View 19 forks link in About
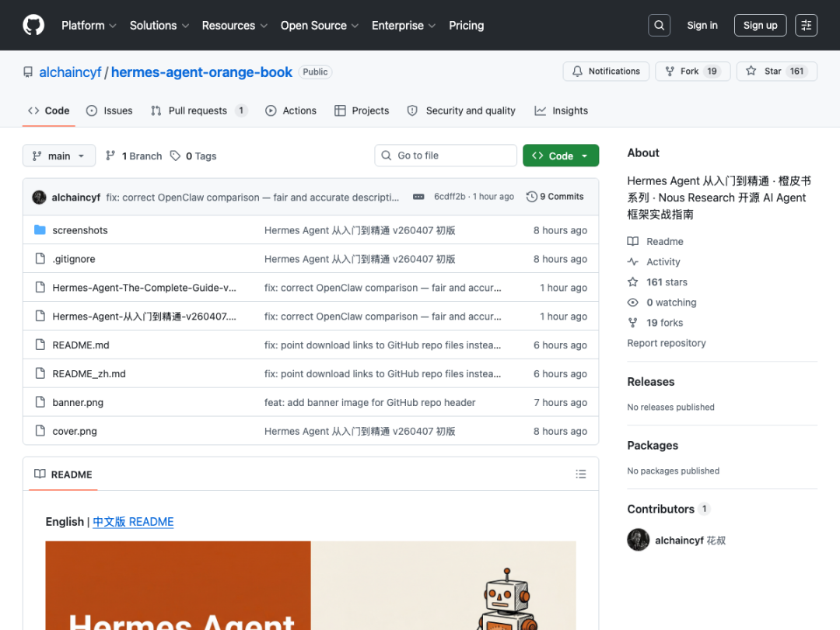 pyautogui.click(x=655, y=323)
